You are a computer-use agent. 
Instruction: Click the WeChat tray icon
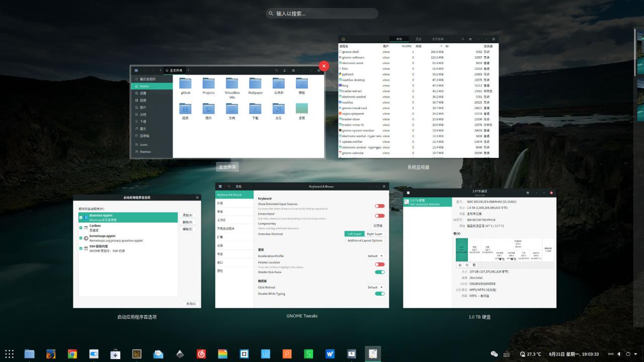pyautogui.click(x=494, y=354)
